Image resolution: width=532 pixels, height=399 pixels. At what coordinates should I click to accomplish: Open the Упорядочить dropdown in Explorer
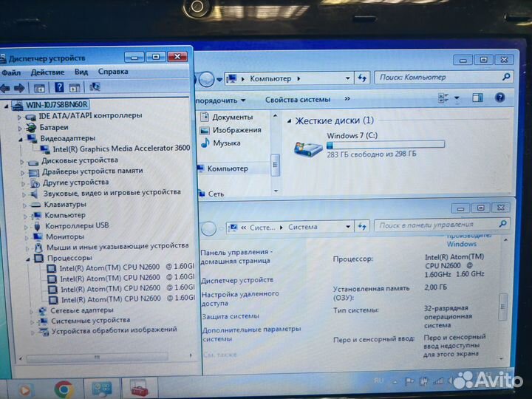(221, 100)
